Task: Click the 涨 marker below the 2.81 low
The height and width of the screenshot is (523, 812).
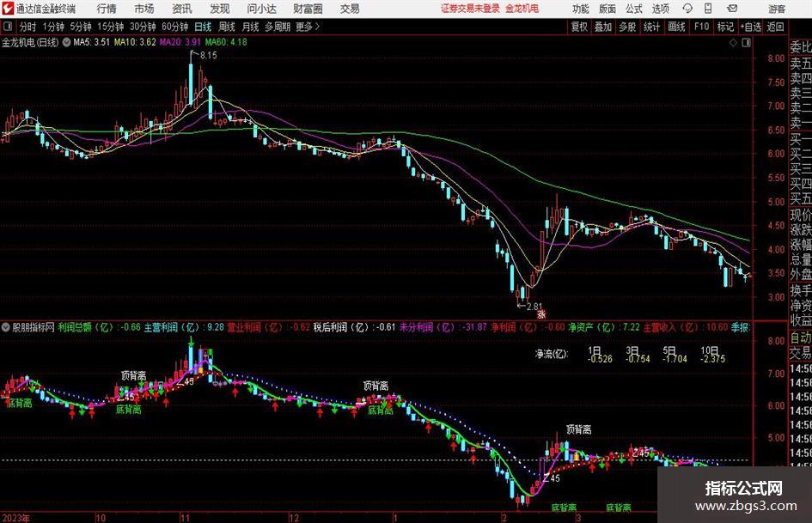Action: 541,313
